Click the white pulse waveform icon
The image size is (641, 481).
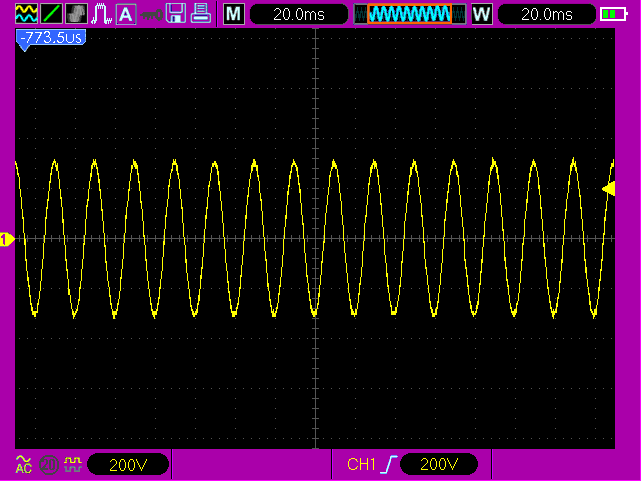coord(101,14)
